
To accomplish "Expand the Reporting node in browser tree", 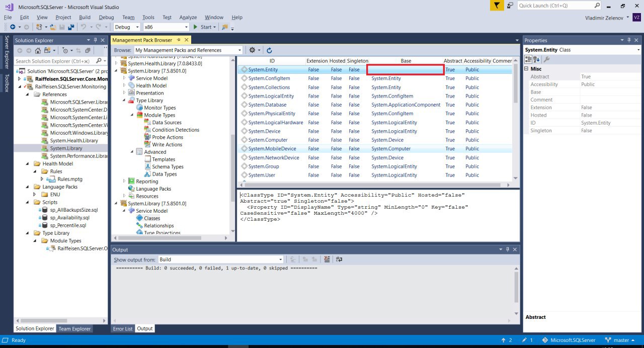I will (124, 182).
